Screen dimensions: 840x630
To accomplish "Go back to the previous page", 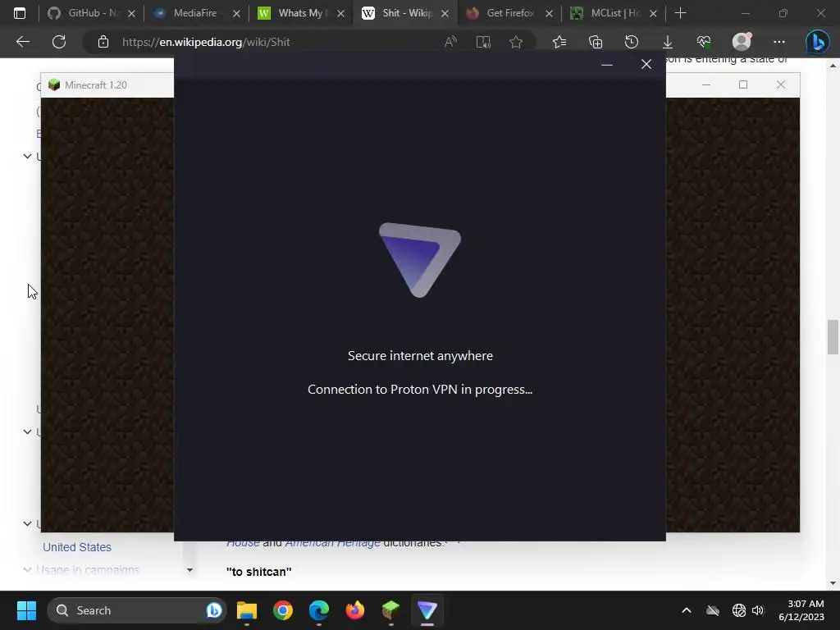I will click(x=22, y=42).
